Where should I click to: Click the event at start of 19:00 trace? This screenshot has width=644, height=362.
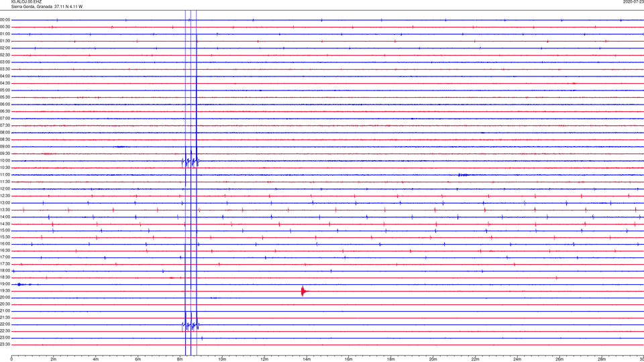(21, 284)
